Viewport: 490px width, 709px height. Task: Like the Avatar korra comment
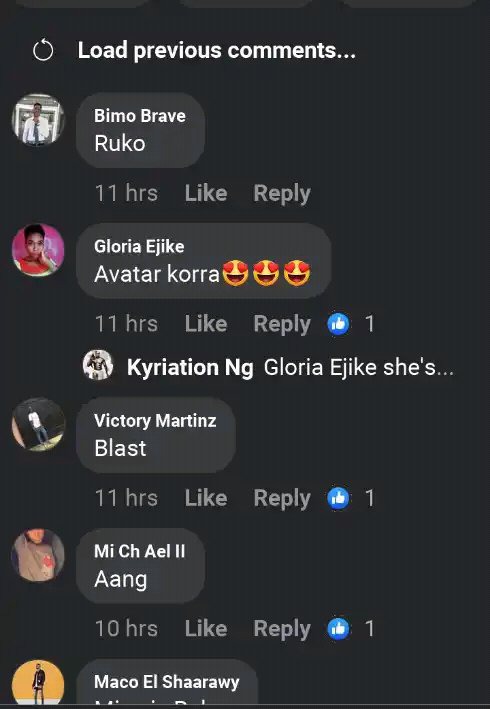pyautogui.click(x=206, y=324)
